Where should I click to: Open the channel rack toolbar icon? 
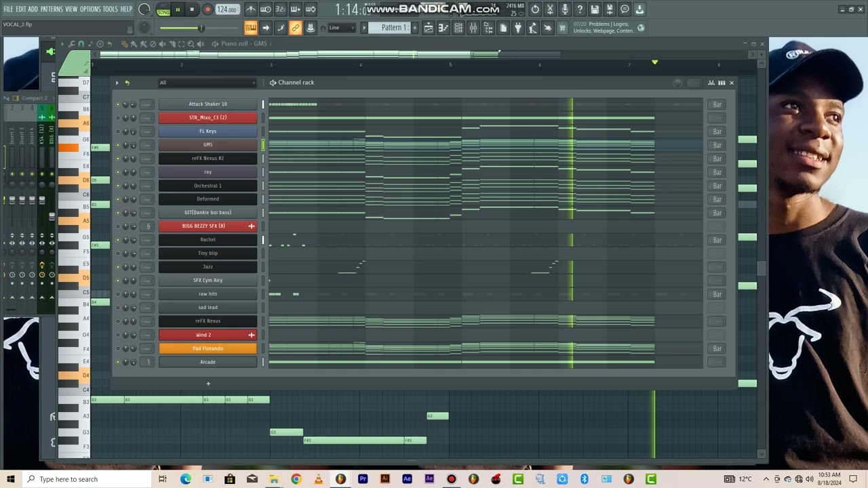(x=458, y=28)
